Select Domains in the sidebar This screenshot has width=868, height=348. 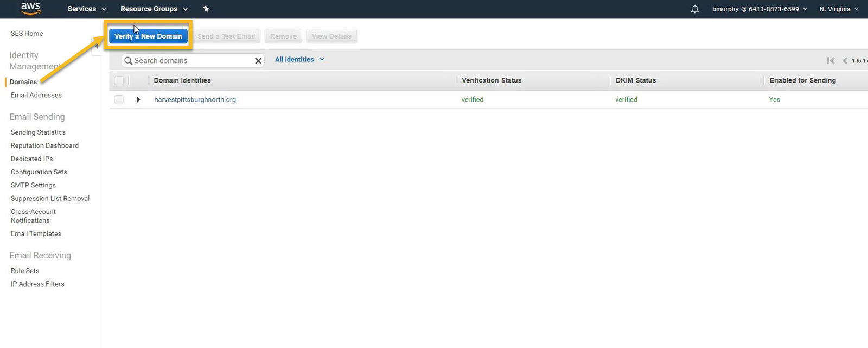[x=23, y=82]
